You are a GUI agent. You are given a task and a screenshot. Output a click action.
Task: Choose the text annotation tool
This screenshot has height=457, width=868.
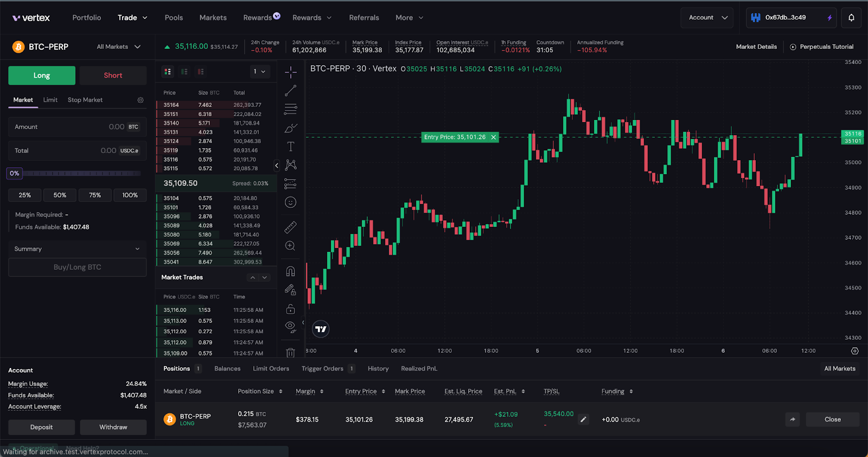click(290, 147)
